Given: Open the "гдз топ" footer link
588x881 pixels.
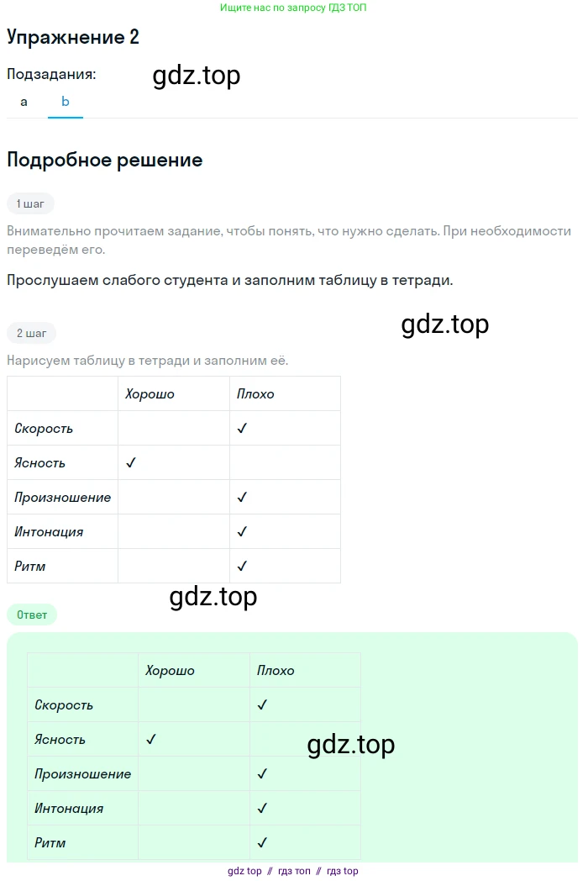Looking at the screenshot, I should tap(295, 871).
